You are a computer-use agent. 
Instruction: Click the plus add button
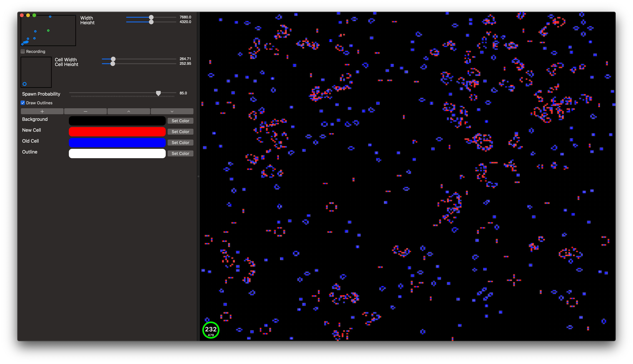pos(42,111)
